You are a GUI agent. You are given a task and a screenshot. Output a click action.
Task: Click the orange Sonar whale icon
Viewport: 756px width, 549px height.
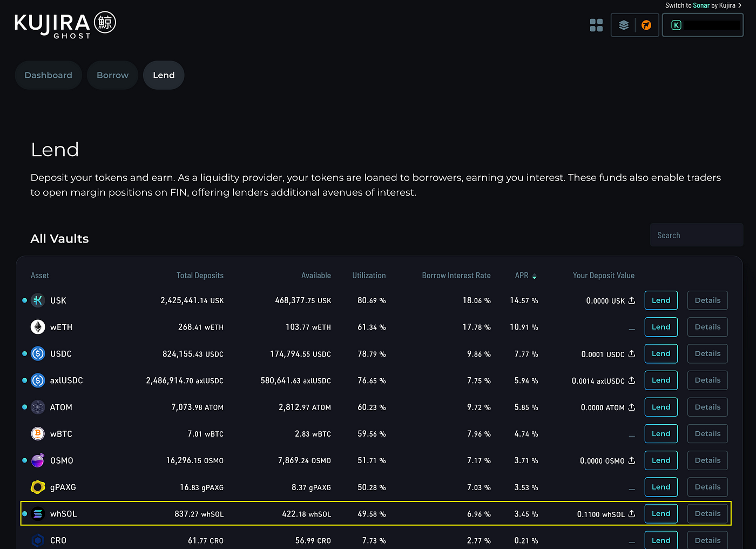646,25
